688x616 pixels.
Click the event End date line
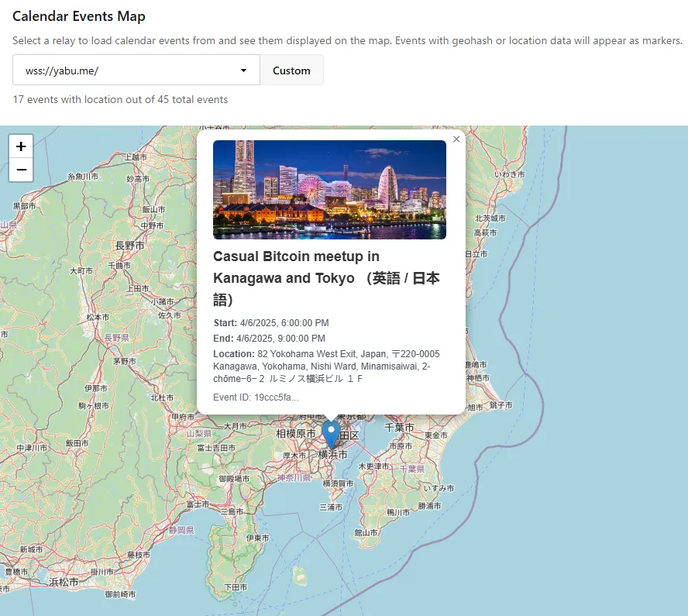click(x=269, y=339)
